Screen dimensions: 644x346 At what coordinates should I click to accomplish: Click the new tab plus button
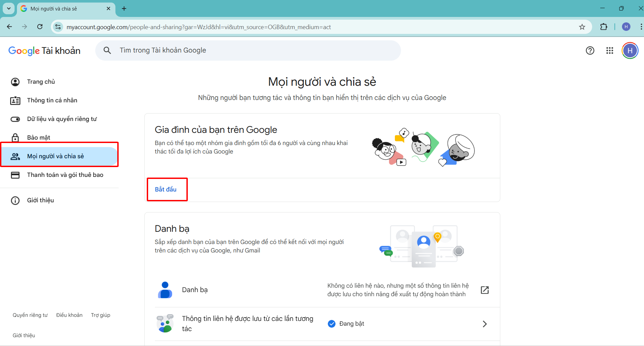[x=124, y=8]
